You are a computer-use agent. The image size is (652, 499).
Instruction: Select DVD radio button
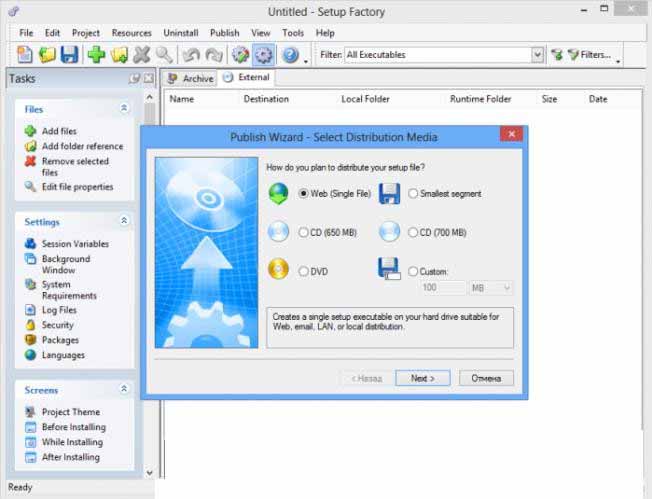(304, 271)
